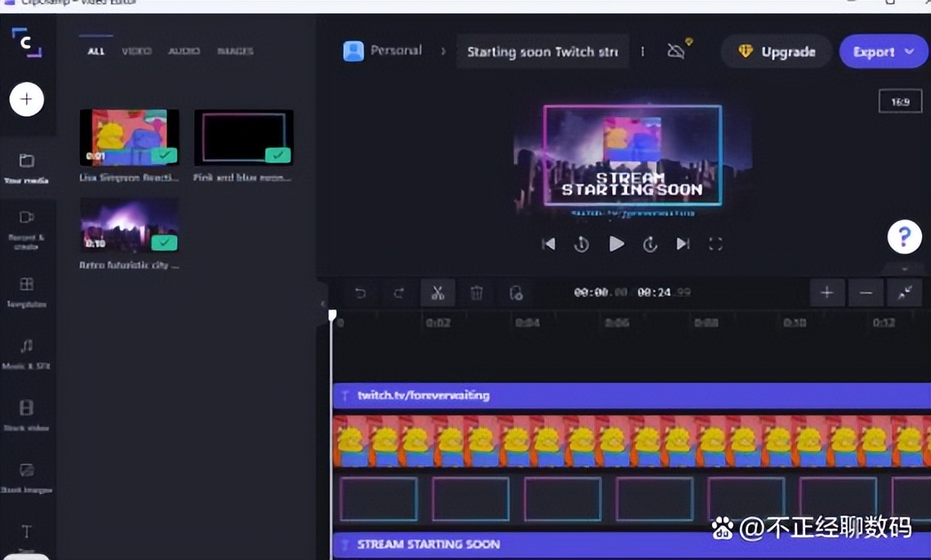Open the Your media sidebar section
The width and height of the screenshot is (931, 560).
coord(27,168)
